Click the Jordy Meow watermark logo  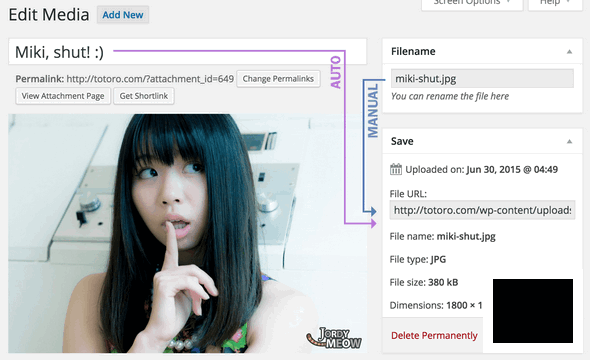point(334,337)
